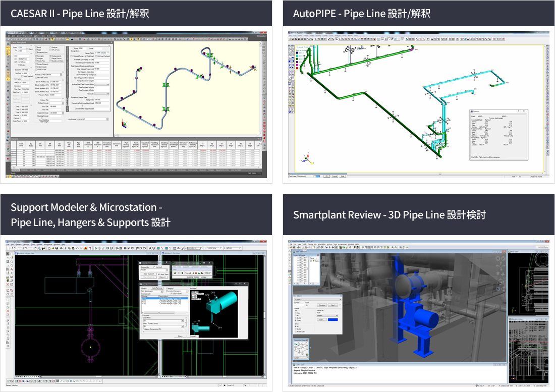
Task: Open Max Travel dropdown in Support Modeler
Action: click(163, 326)
